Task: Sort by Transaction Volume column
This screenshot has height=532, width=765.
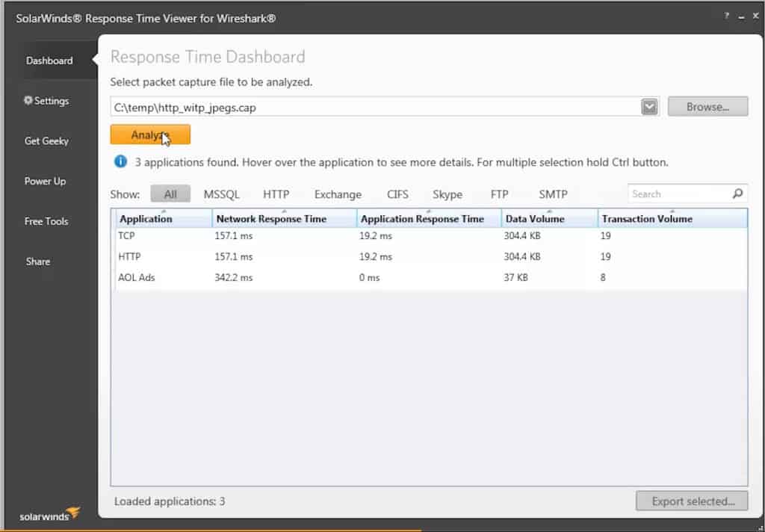Action: 672,219
